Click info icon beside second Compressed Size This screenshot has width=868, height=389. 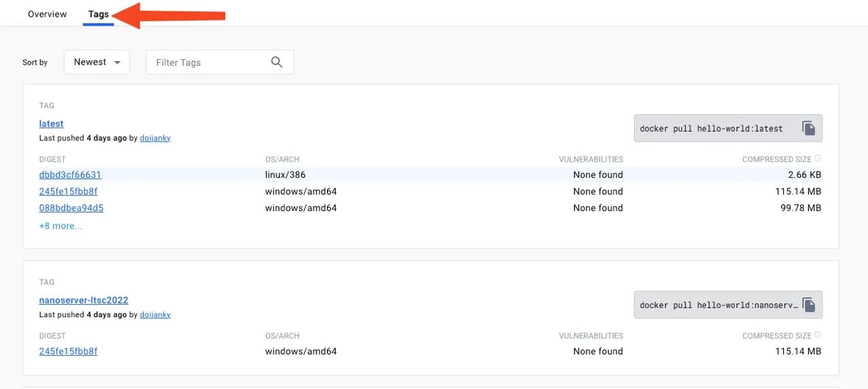point(818,335)
